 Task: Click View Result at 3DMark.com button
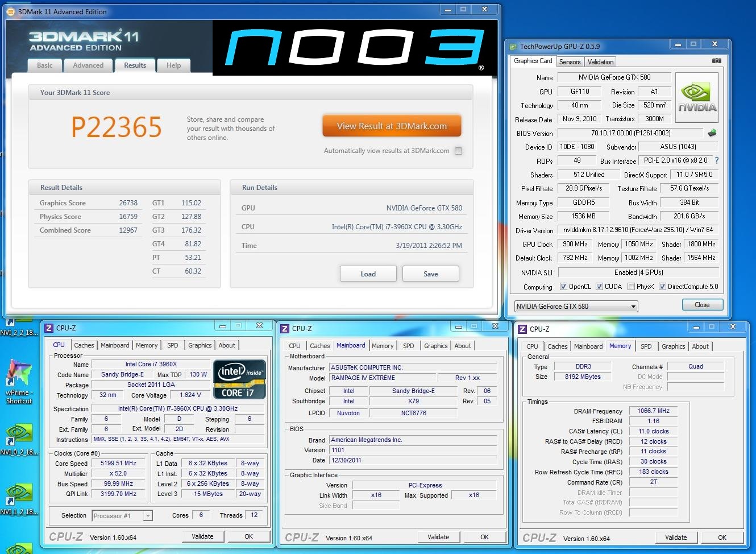point(392,126)
